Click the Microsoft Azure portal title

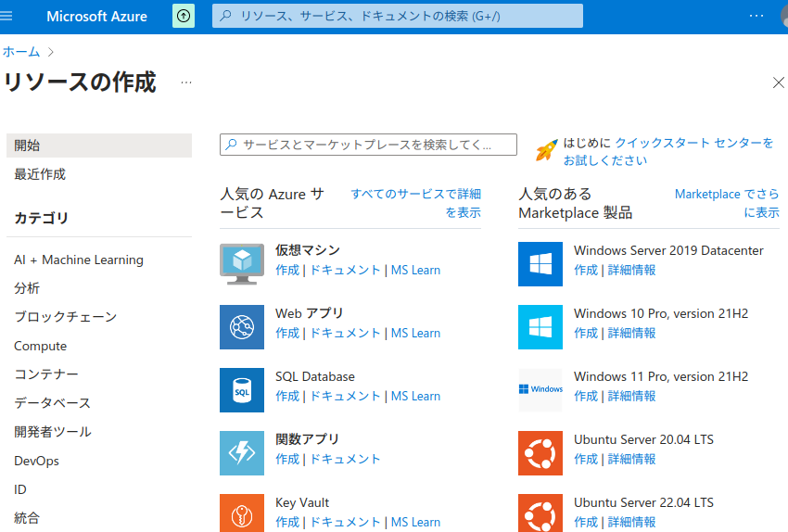pos(97,16)
